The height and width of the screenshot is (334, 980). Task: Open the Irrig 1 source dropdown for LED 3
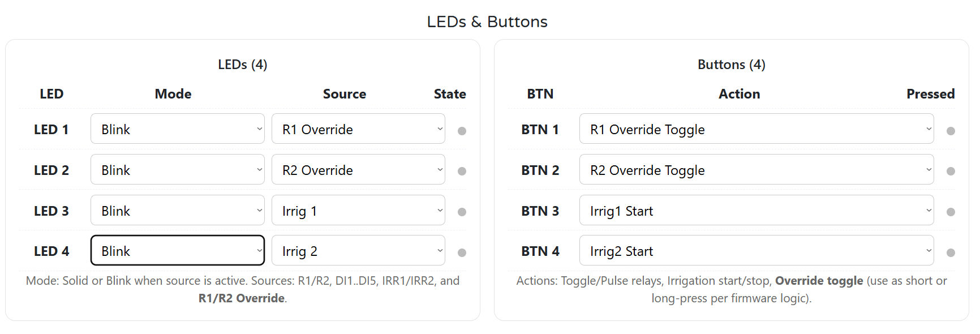tap(358, 210)
